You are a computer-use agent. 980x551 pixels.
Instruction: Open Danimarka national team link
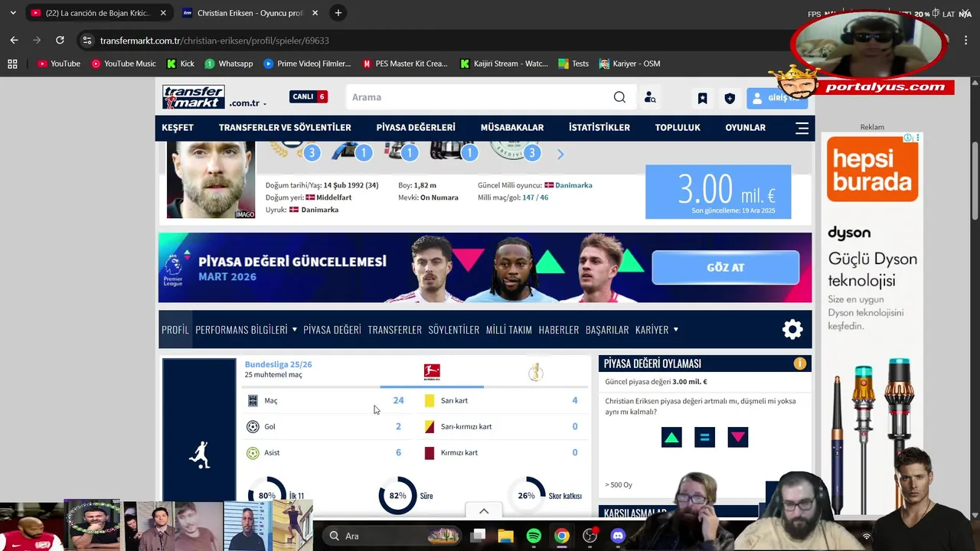[573, 185]
